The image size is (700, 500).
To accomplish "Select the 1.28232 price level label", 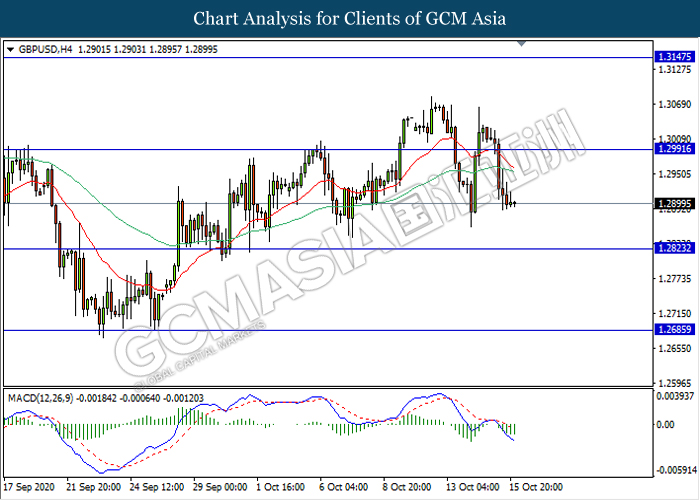I will click(x=675, y=248).
